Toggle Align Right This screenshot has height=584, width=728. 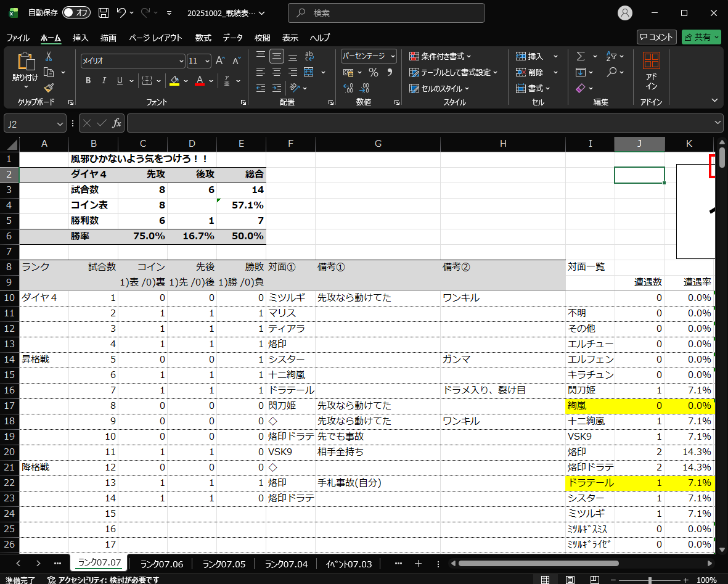click(x=293, y=72)
